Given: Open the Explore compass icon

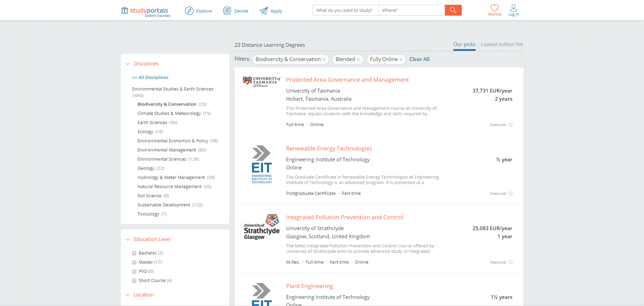Looking at the screenshot, I should click(x=189, y=11).
